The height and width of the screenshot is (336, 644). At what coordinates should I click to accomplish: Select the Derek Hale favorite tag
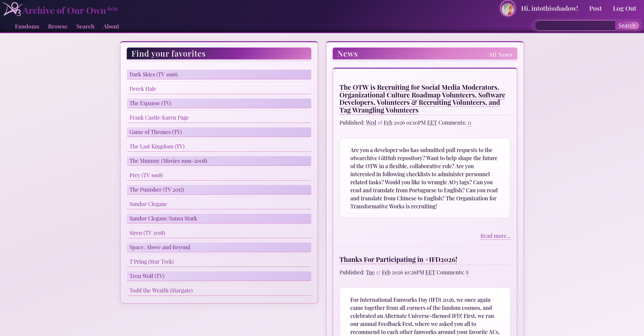[x=143, y=88]
